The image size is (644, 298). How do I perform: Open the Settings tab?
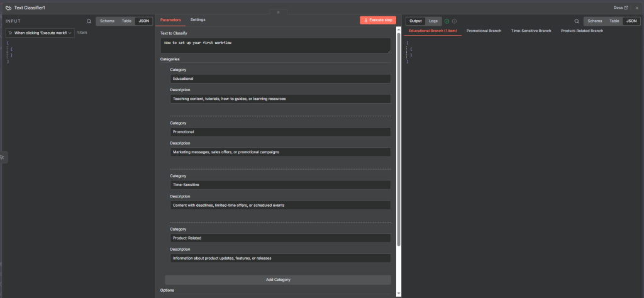point(197,19)
